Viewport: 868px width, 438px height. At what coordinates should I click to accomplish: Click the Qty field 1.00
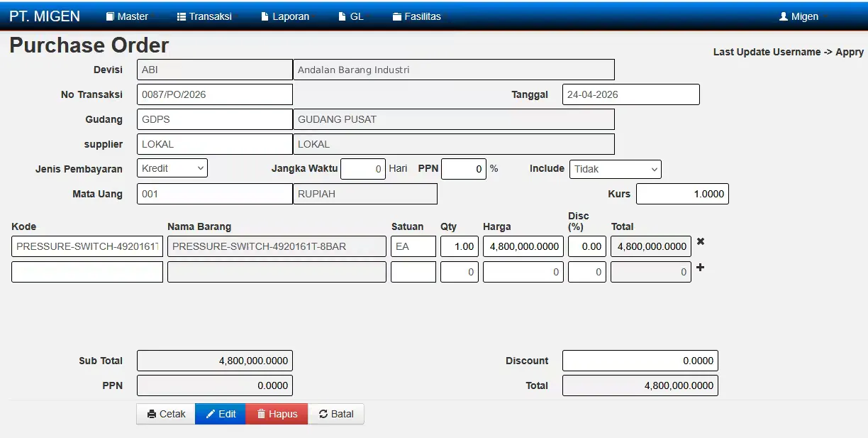460,246
